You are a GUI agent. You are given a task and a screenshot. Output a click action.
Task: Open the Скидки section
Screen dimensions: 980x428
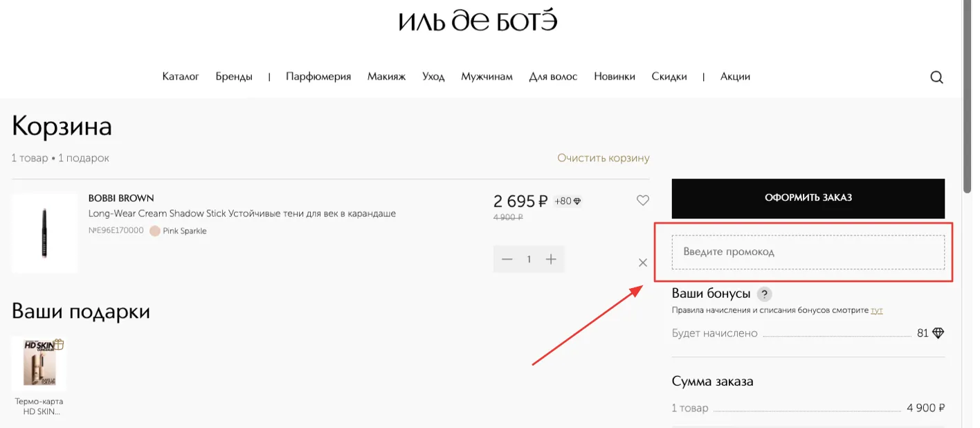[x=669, y=76]
